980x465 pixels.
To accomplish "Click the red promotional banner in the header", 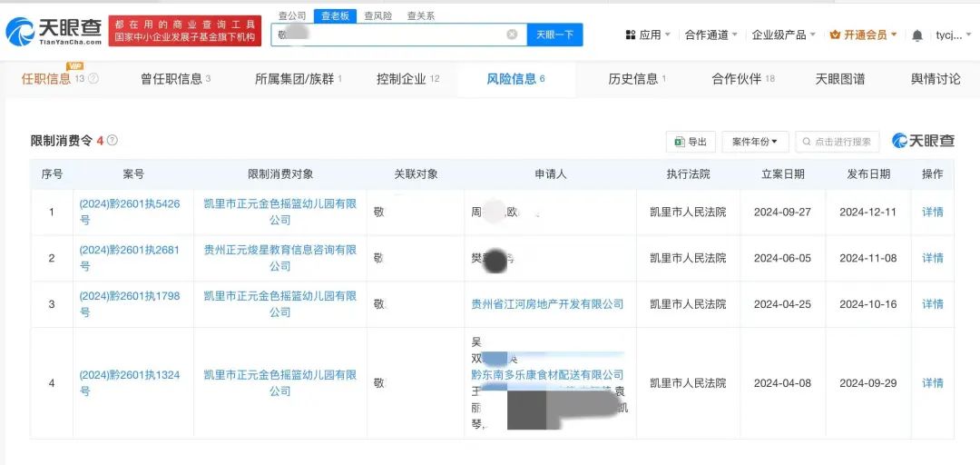I will click(185, 31).
